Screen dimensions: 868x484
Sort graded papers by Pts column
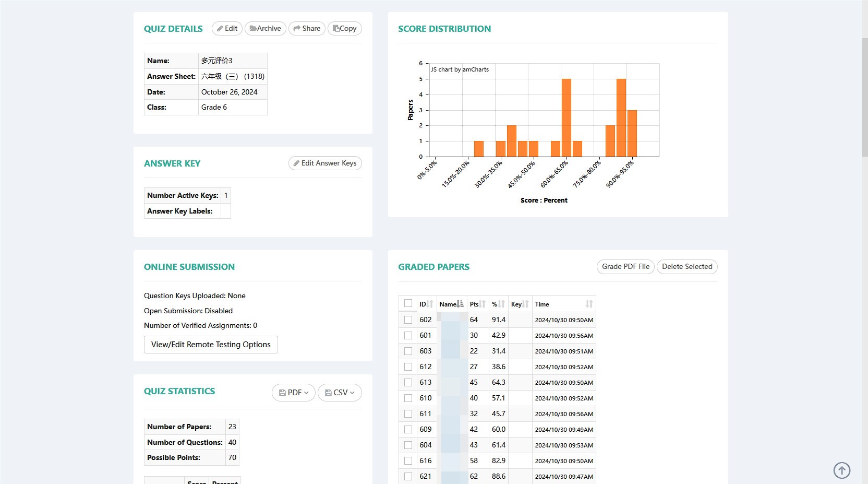coord(477,304)
